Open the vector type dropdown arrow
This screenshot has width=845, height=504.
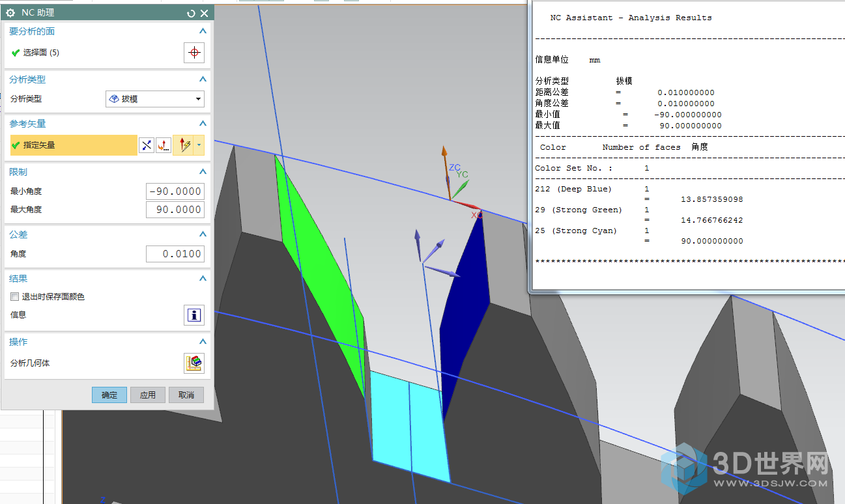(x=199, y=145)
